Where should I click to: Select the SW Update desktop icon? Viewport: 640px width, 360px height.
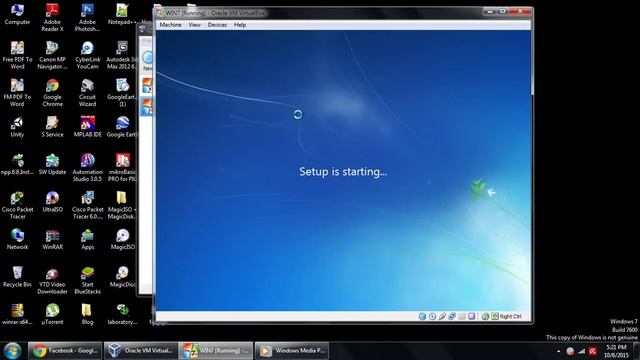click(52, 164)
